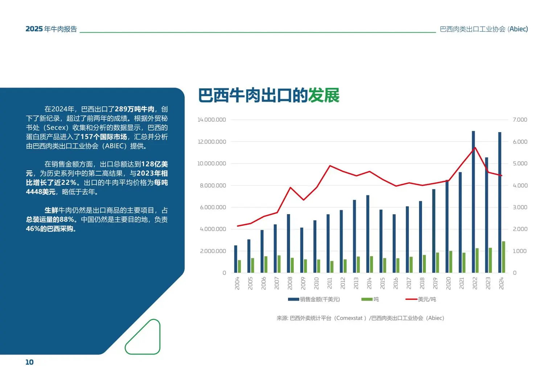Viewport: 554px width, 392px height.
Task: Open the 2025 年牛肉报告 header
Action: pos(51,29)
